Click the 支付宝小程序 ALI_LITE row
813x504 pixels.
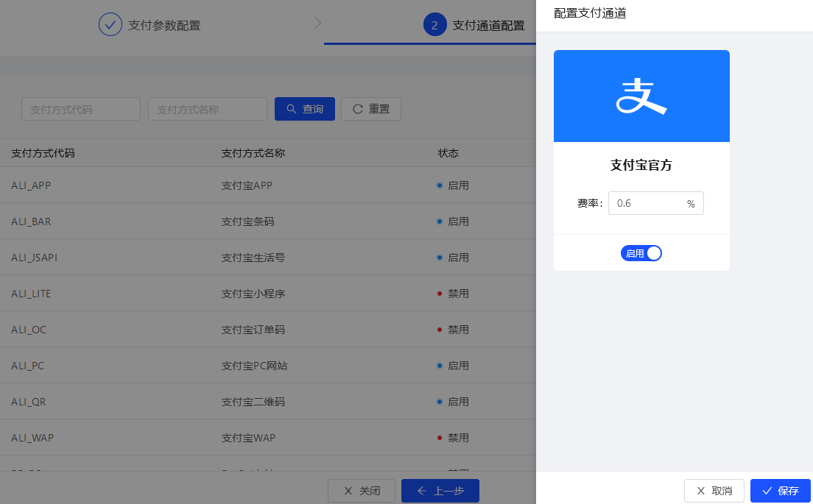point(221,293)
